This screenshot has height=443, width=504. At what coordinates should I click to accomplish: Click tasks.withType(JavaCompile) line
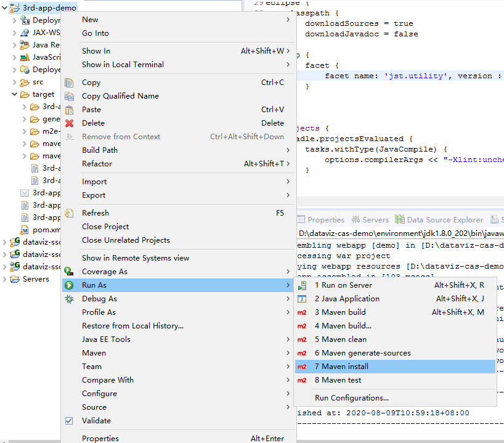click(376, 150)
